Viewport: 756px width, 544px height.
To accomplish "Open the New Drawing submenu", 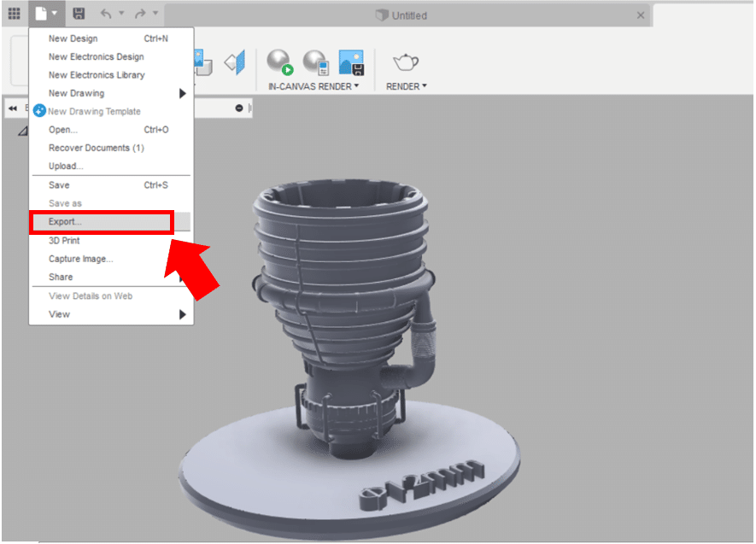I will click(111, 93).
